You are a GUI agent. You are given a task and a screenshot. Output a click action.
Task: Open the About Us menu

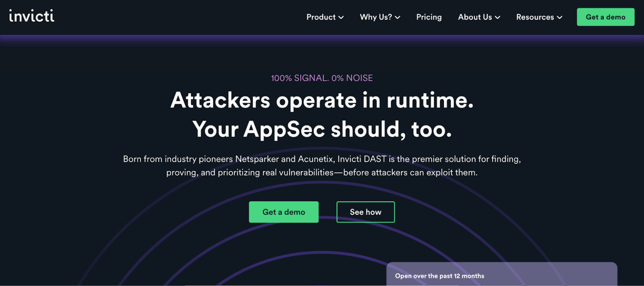479,17
